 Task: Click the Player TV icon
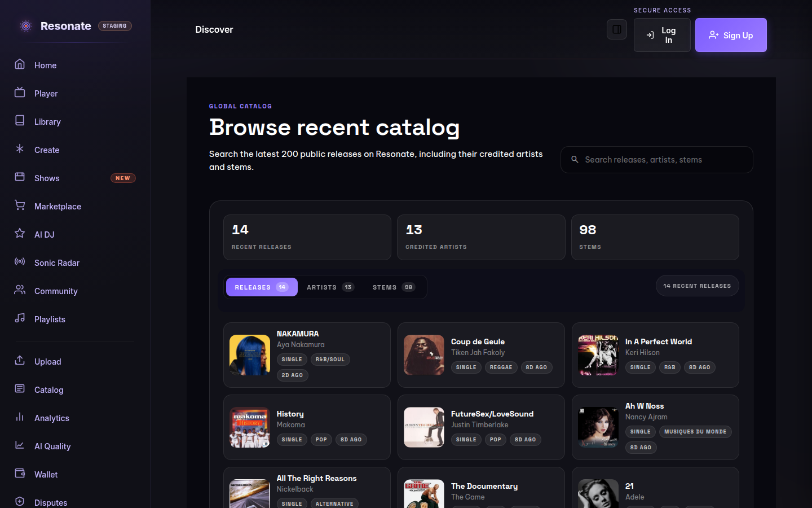20,92
